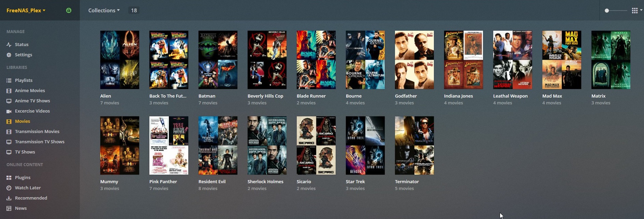This screenshot has width=644, height=219.
Task: Click the TV Shows monitor icon
Action: (x=9, y=152)
